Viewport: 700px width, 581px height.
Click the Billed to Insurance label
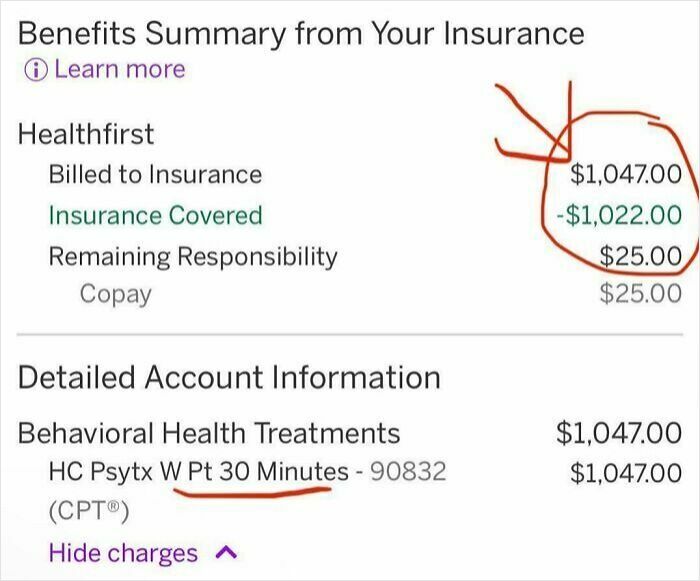point(155,175)
